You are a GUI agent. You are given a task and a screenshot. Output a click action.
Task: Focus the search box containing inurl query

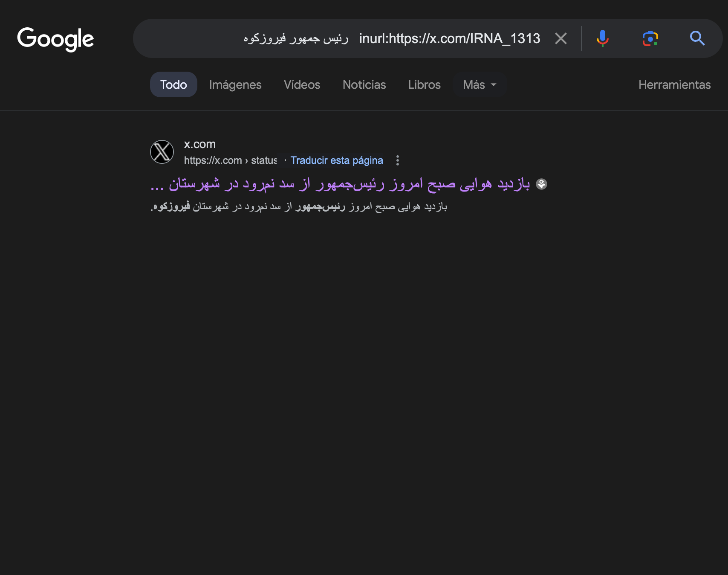coord(384,38)
